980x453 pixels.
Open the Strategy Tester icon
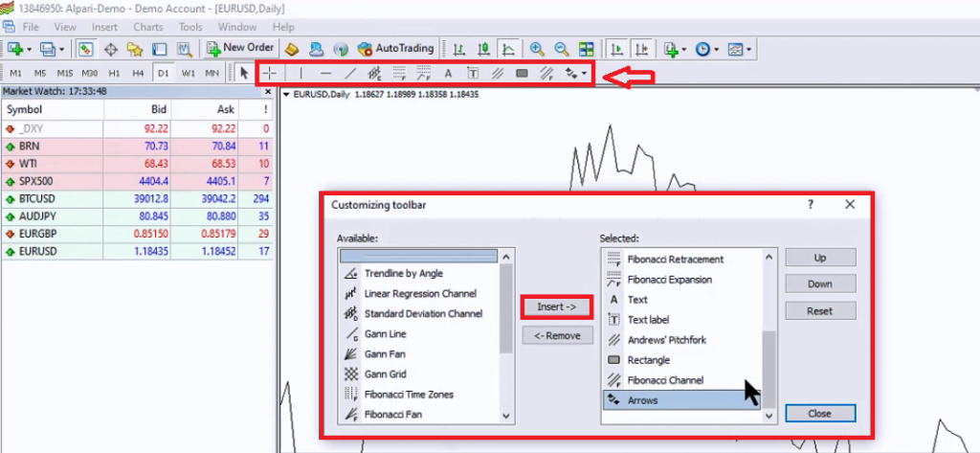tap(184, 49)
